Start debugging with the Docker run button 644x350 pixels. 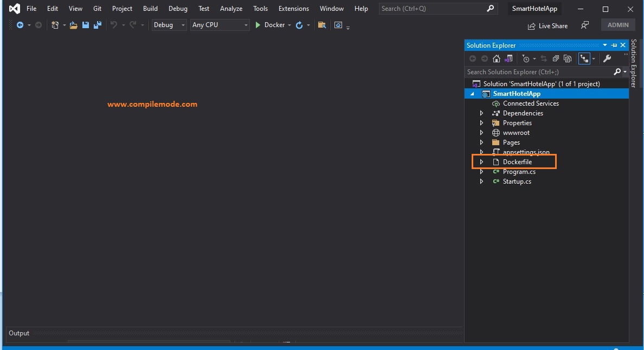270,25
